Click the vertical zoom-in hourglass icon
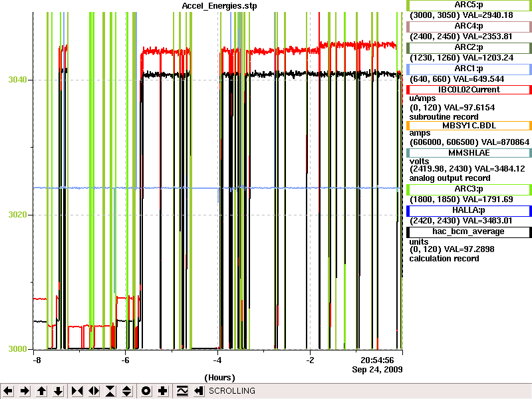The width and height of the screenshot is (532, 399). (x=110, y=391)
